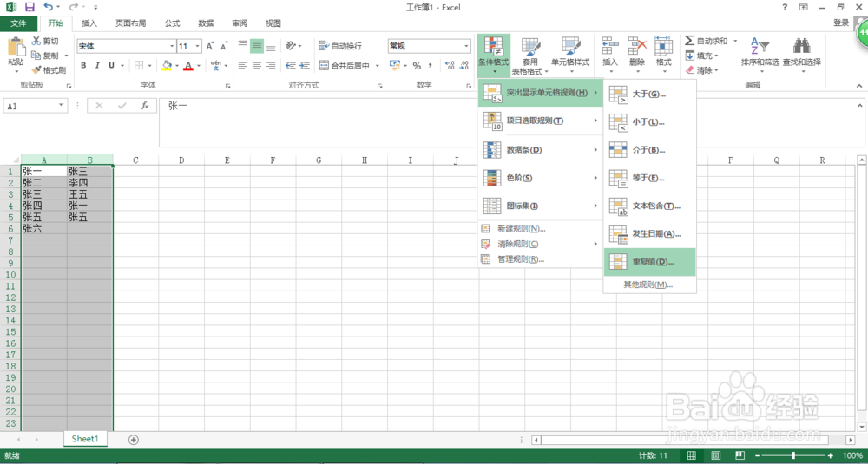Click column C header
The height and width of the screenshot is (464, 868).
(135, 160)
